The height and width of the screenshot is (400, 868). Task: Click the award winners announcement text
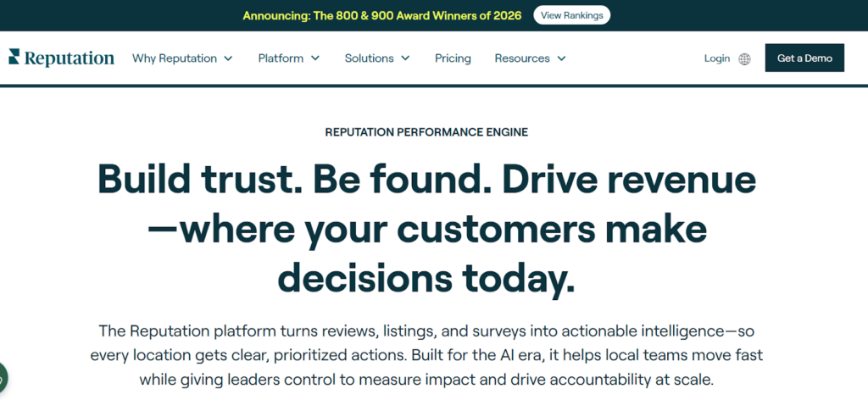(381, 15)
